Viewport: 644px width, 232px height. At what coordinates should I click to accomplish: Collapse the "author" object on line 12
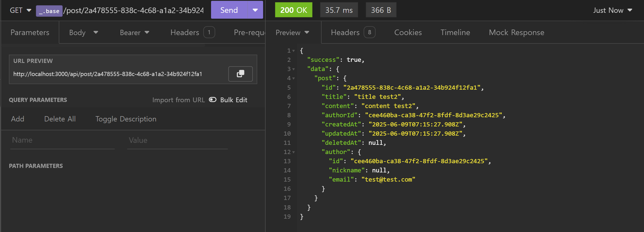pos(293,152)
